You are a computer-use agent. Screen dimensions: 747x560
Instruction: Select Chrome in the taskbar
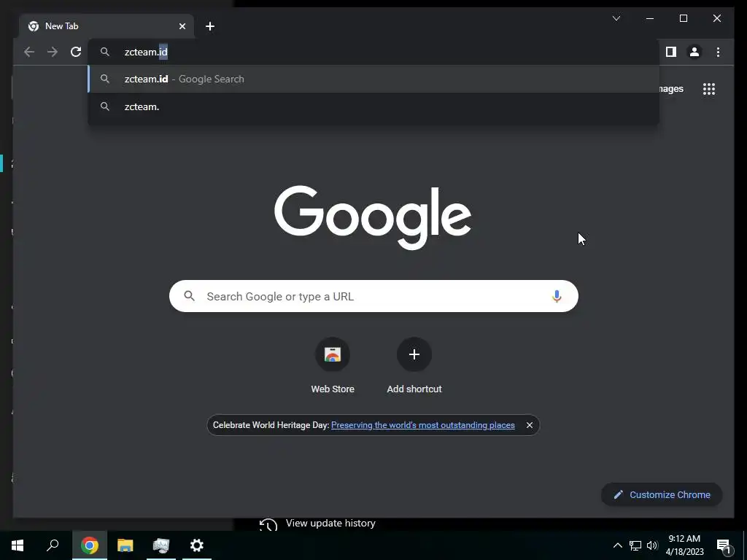(90, 545)
